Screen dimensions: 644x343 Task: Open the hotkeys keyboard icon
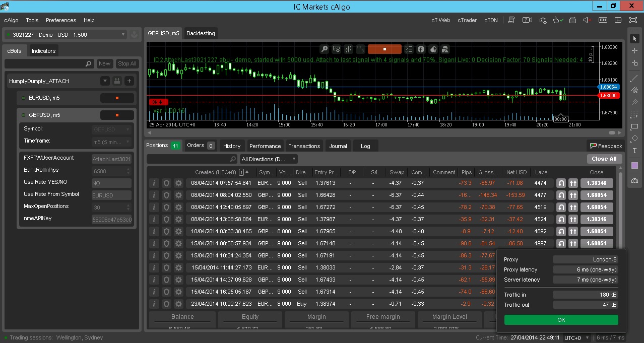[573, 20]
